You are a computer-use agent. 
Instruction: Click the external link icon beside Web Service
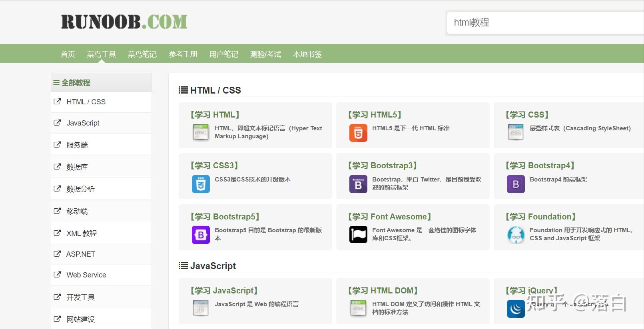(x=58, y=275)
